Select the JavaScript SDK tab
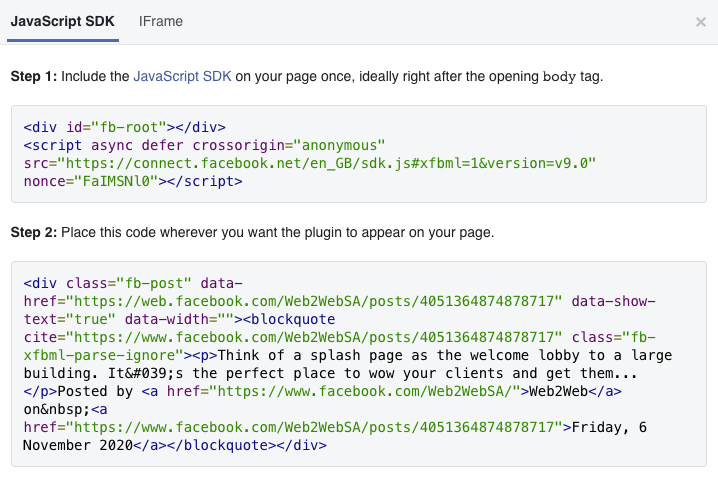The width and height of the screenshot is (718, 488). click(x=63, y=22)
